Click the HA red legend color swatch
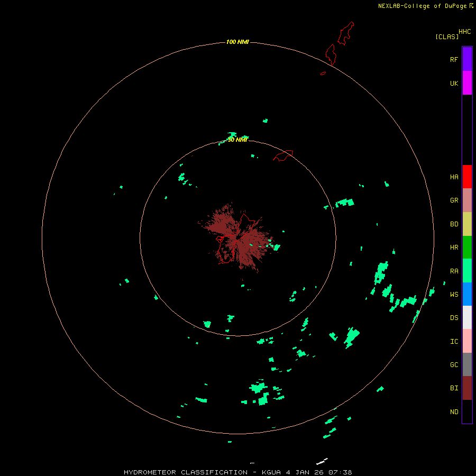This screenshot has width=476, height=476. [x=467, y=177]
